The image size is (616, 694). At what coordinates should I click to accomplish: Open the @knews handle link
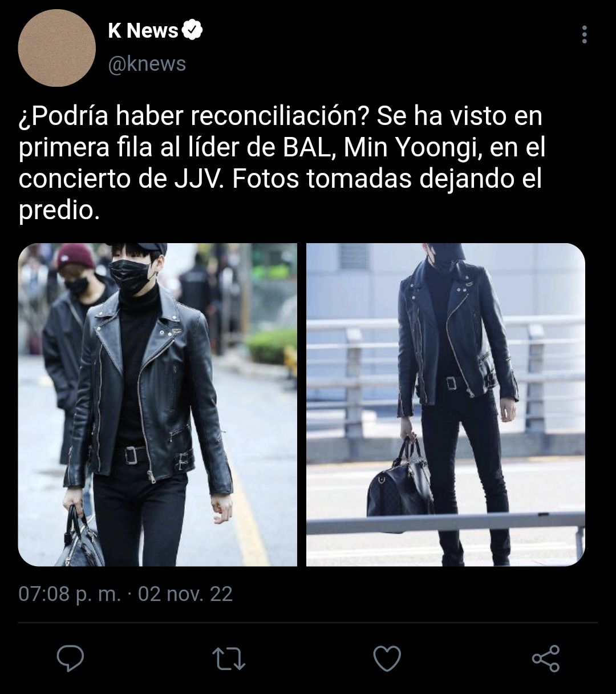(x=147, y=64)
